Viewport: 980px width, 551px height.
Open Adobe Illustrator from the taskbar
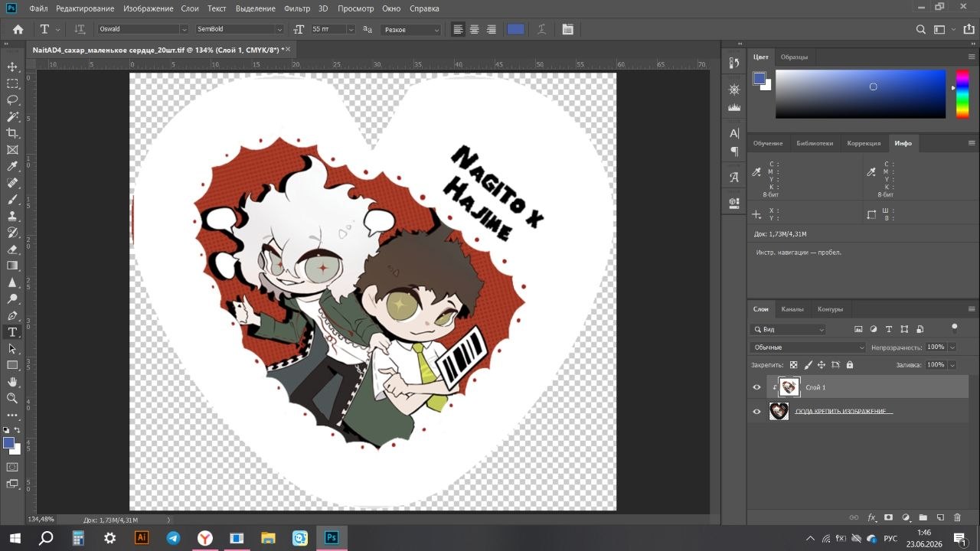pyautogui.click(x=141, y=538)
